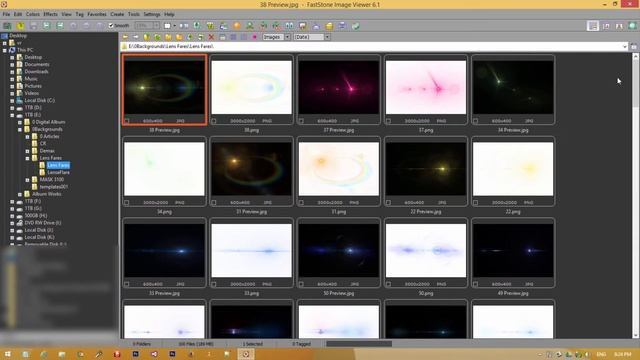640x360 pixels.
Task: Click the yellow circle icon at toolbar start
Action: 20,26
